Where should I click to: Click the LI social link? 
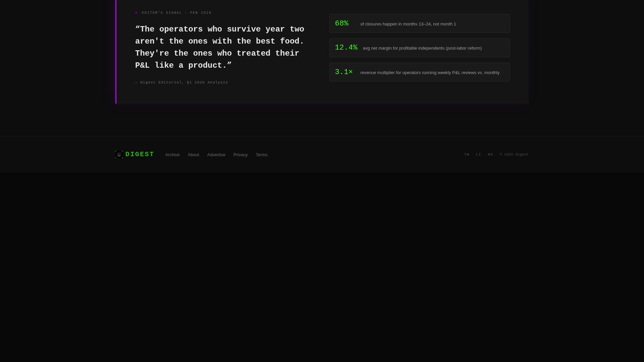coord(478,155)
